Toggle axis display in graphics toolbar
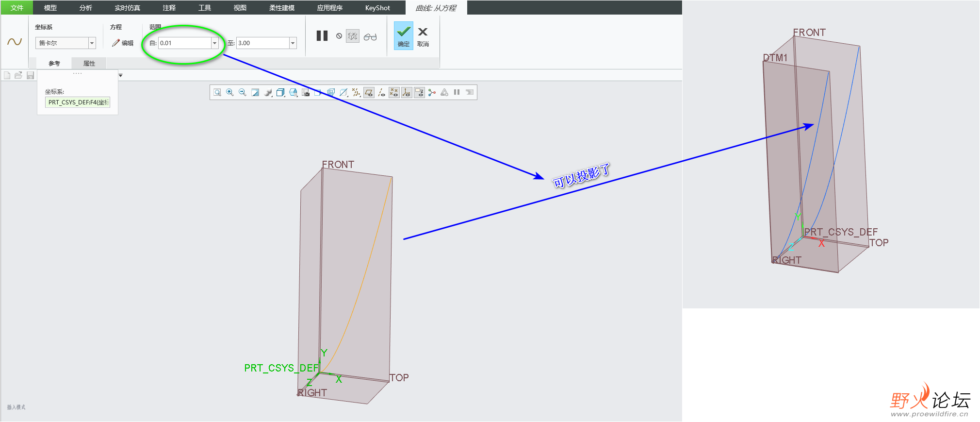 [x=381, y=92]
